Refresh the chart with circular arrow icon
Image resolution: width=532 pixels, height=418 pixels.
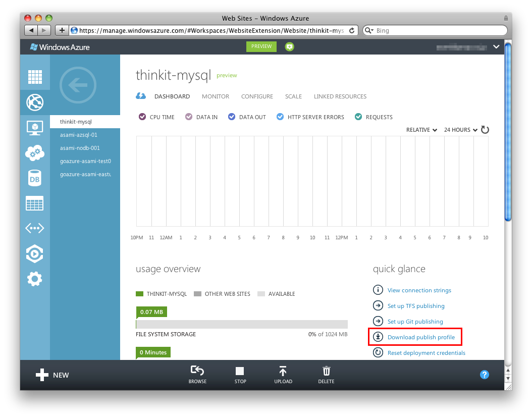point(485,130)
